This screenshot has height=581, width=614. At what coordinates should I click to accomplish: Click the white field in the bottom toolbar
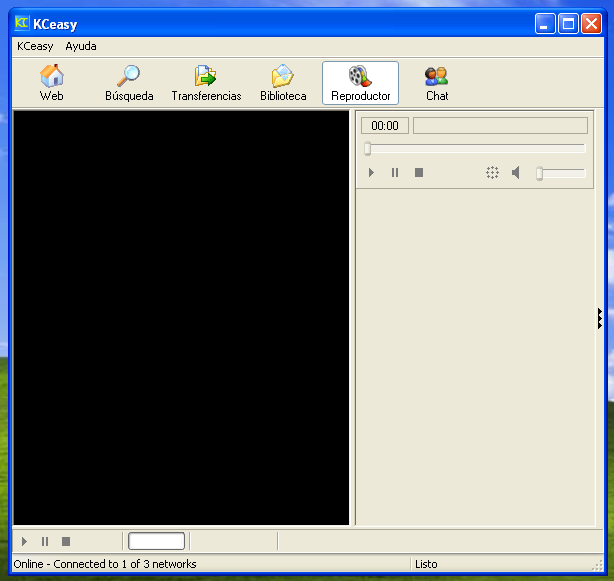point(157,541)
